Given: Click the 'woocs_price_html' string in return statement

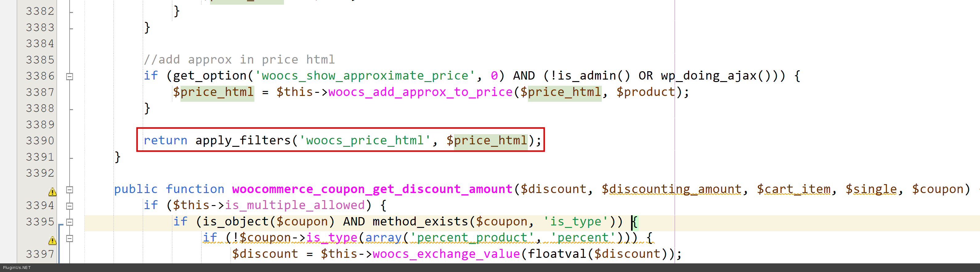Looking at the screenshot, I should pos(365,141).
